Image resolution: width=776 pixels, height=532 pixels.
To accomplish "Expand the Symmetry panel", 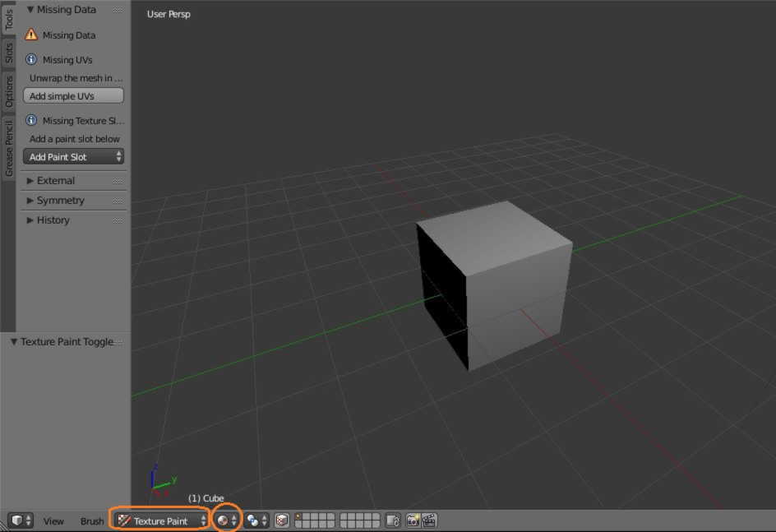I will (30, 201).
